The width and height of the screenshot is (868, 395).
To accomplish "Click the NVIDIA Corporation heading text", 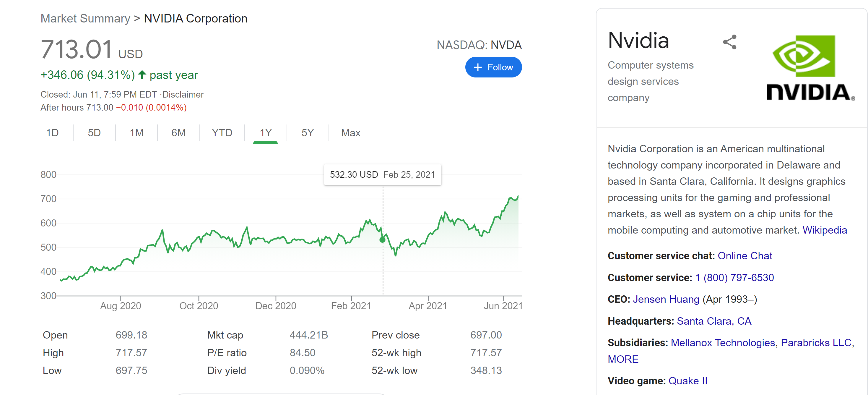I will coord(196,19).
